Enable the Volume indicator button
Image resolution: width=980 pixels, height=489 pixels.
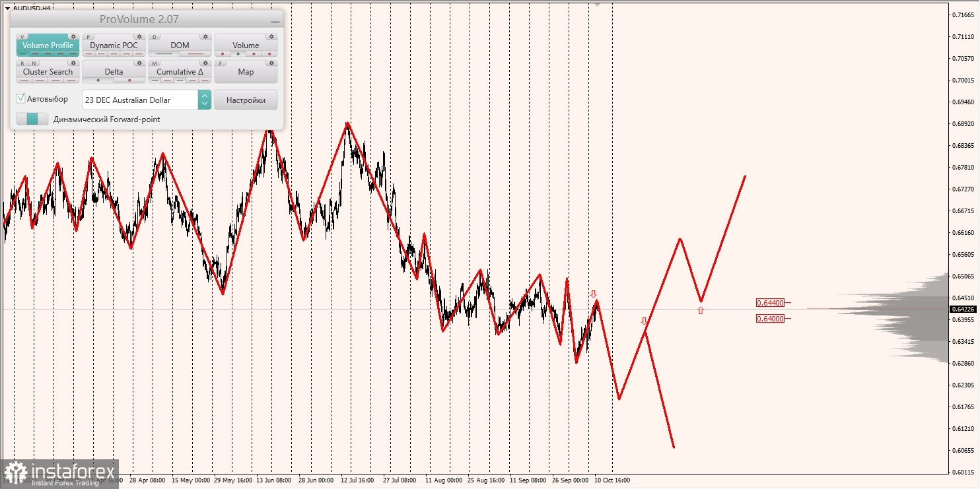pyautogui.click(x=246, y=46)
